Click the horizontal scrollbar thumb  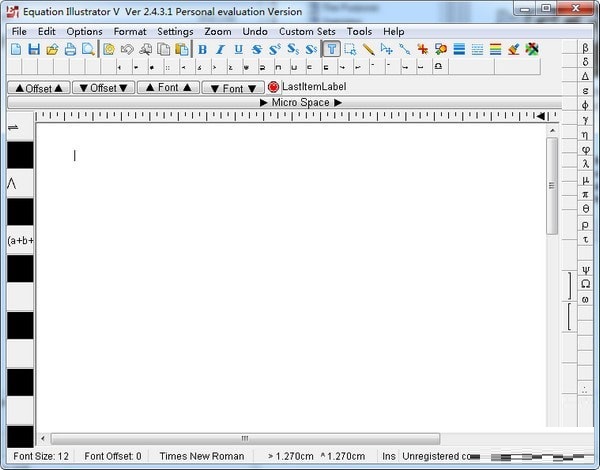[x=245, y=439]
